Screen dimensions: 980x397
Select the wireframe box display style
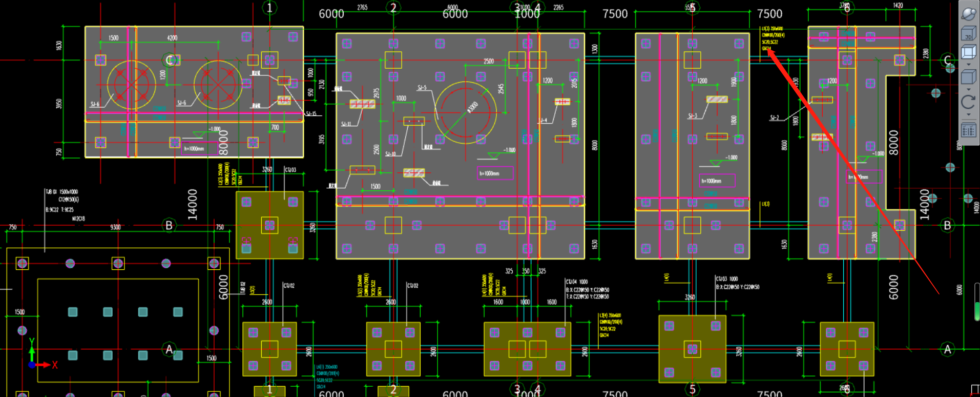(x=968, y=52)
